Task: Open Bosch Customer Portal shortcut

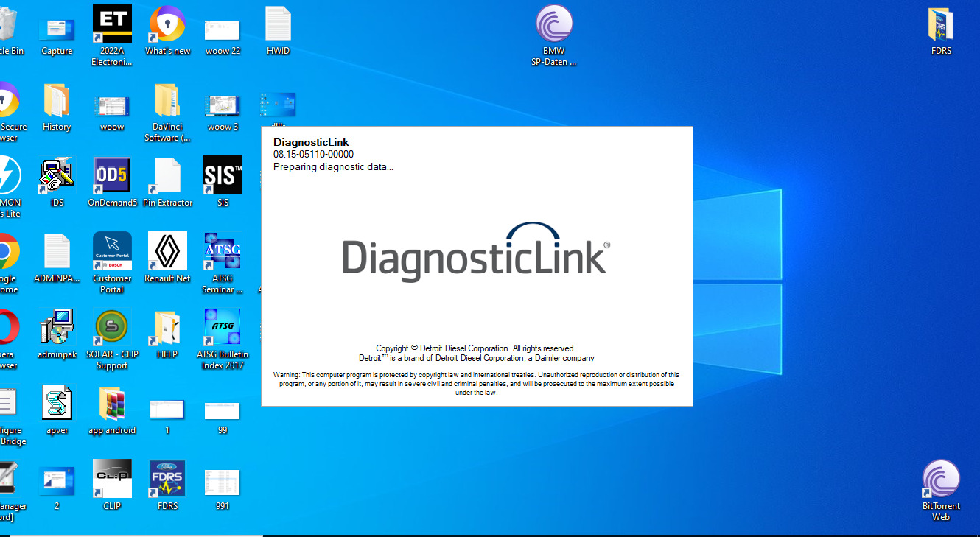Action: click(x=112, y=262)
